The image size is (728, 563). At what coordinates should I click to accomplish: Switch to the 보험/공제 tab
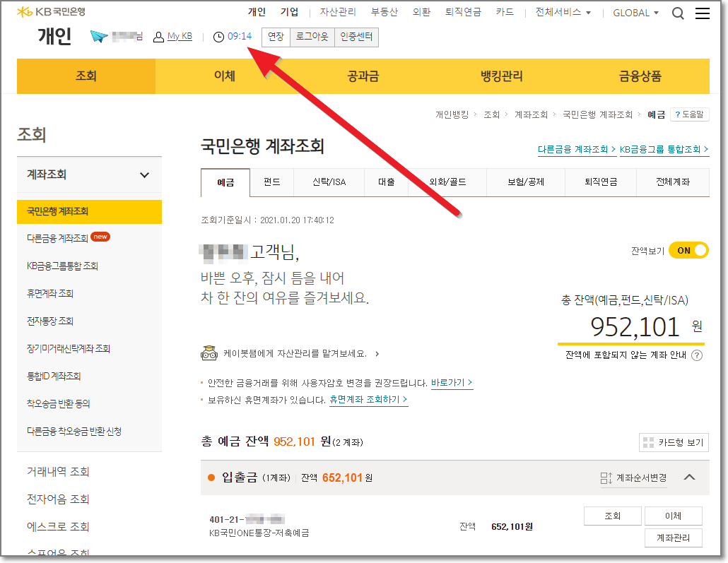coord(526,182)
